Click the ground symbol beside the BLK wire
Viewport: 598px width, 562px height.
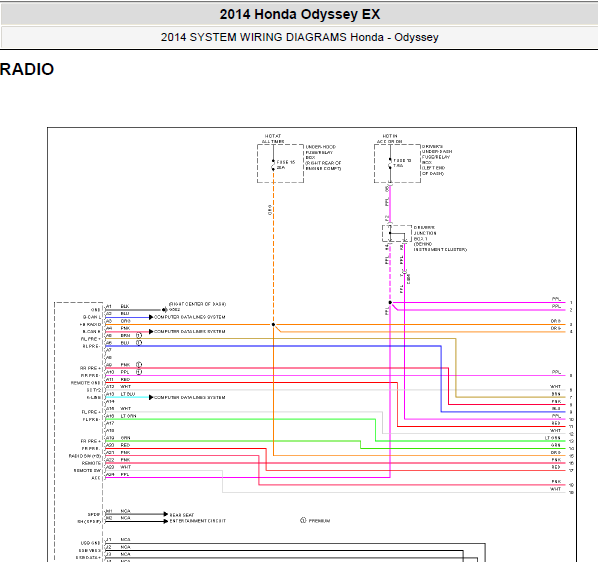pyautogui.click(x=165, y=310)
